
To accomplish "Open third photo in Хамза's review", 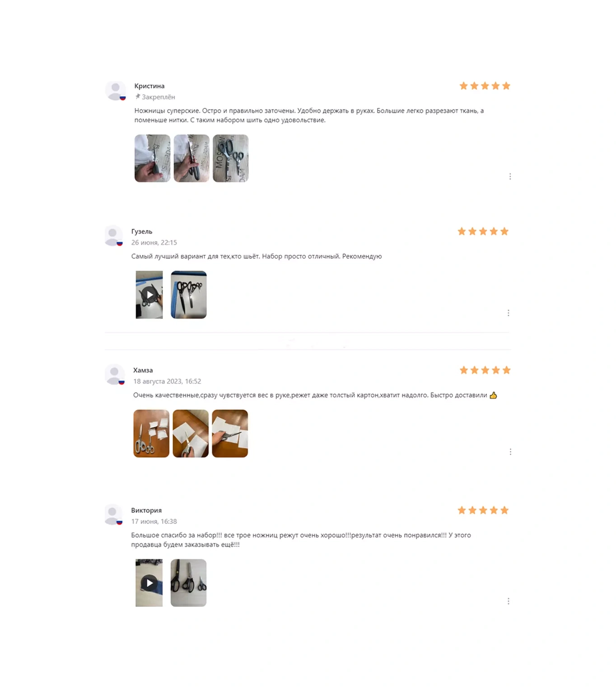I will click(x=230, y=433).
